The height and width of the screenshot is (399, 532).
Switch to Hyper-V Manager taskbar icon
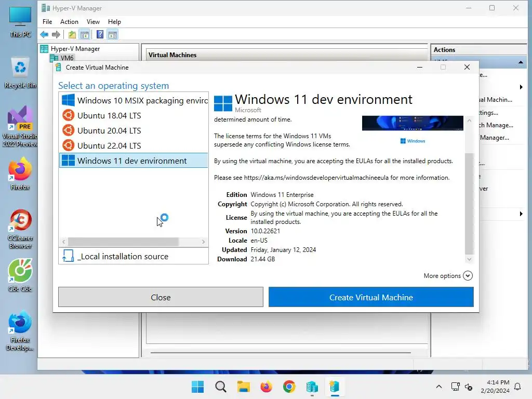(x=312, y=387)
